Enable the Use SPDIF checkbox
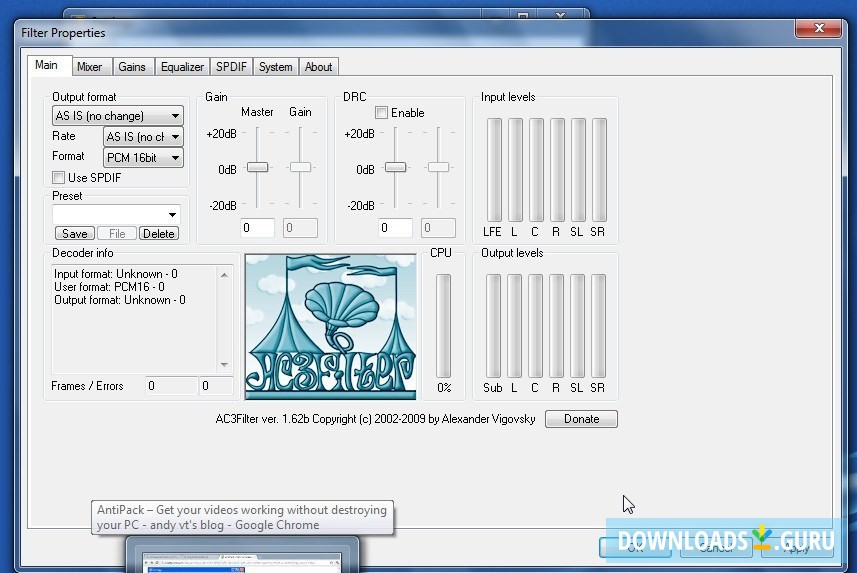 58,178
